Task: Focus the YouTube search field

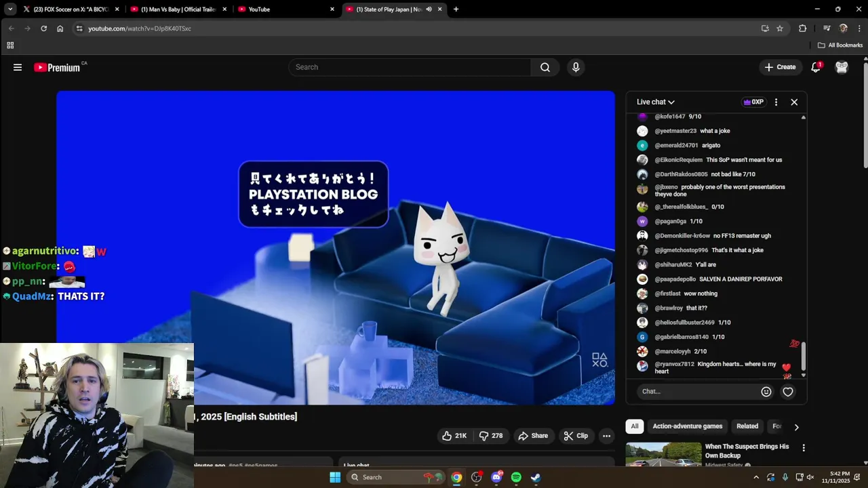Action: pyautogui.click(x=410, y=67)
